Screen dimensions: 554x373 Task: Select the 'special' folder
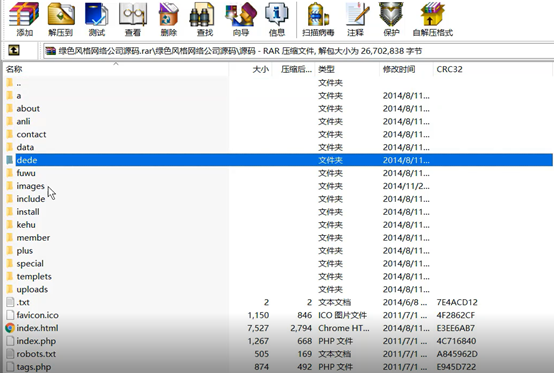point(30,264)
